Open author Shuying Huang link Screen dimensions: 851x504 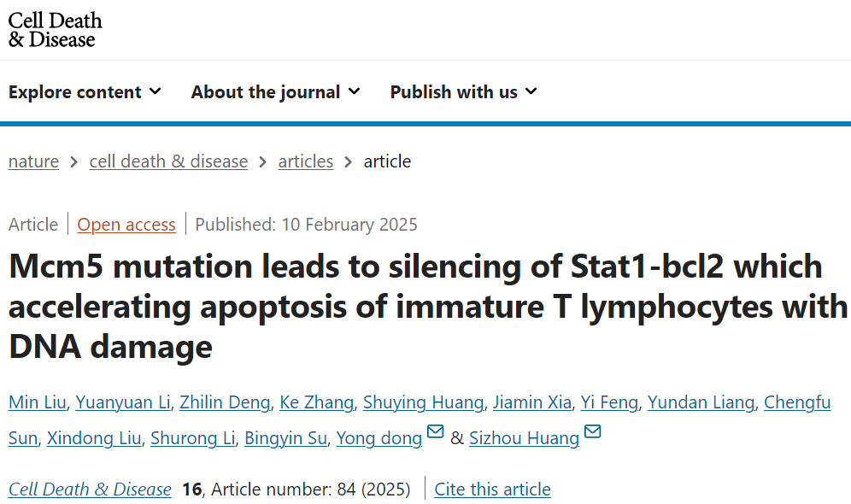[423, 402]
